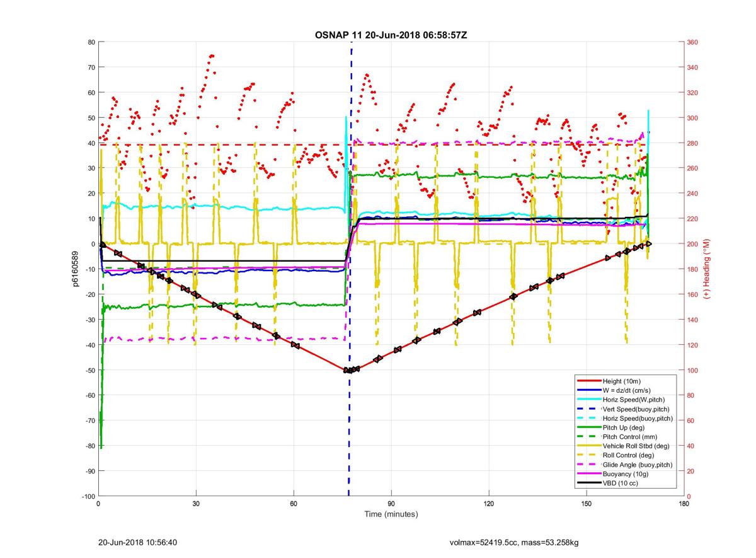
Task: Select the "-30" tick on the left axis
Action: tap(90, 320)
